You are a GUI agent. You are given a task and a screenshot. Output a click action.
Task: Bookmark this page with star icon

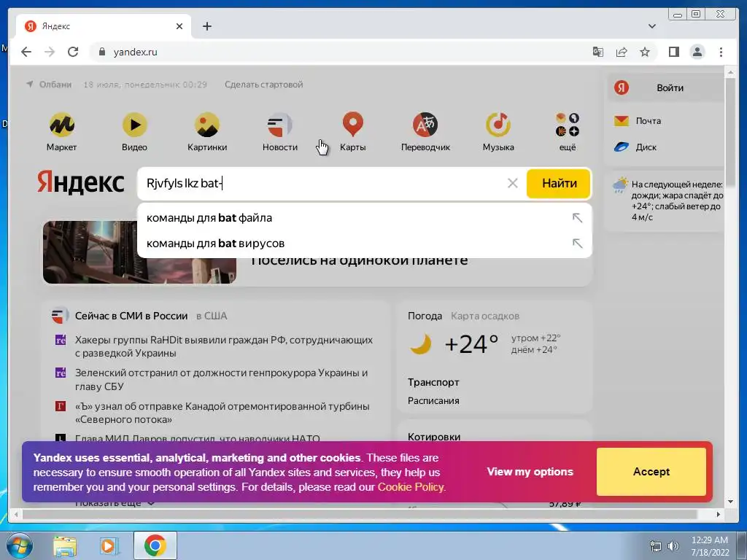tap(645, 52)
